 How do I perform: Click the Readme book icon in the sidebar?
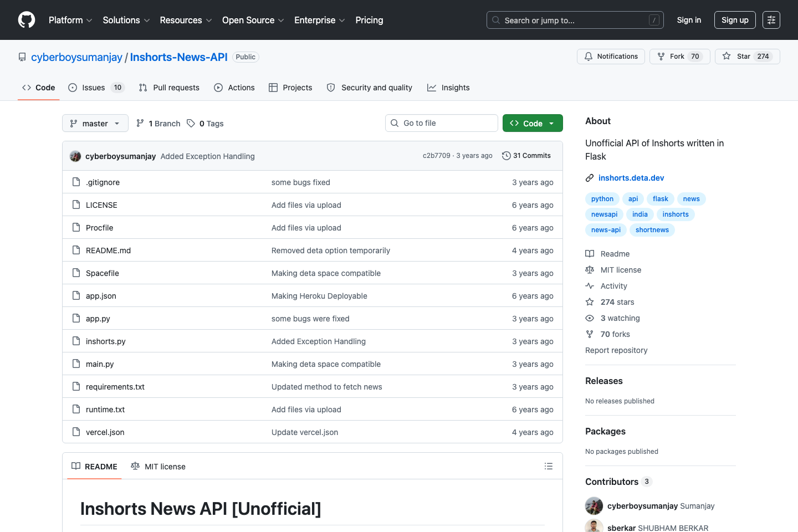(x=590, y=254)
